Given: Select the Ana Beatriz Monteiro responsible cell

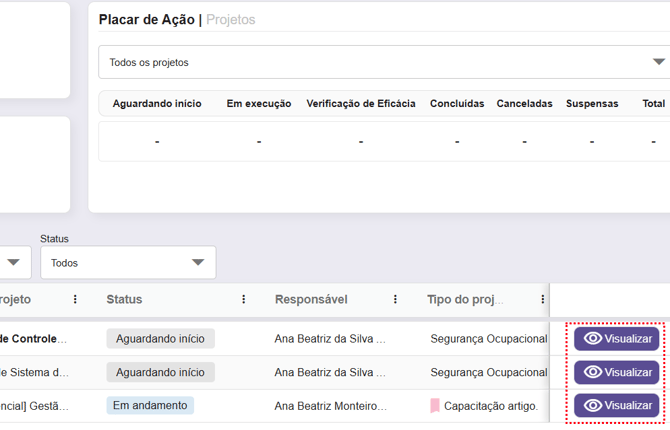Looking at the screenshot, I should [330, 406].
